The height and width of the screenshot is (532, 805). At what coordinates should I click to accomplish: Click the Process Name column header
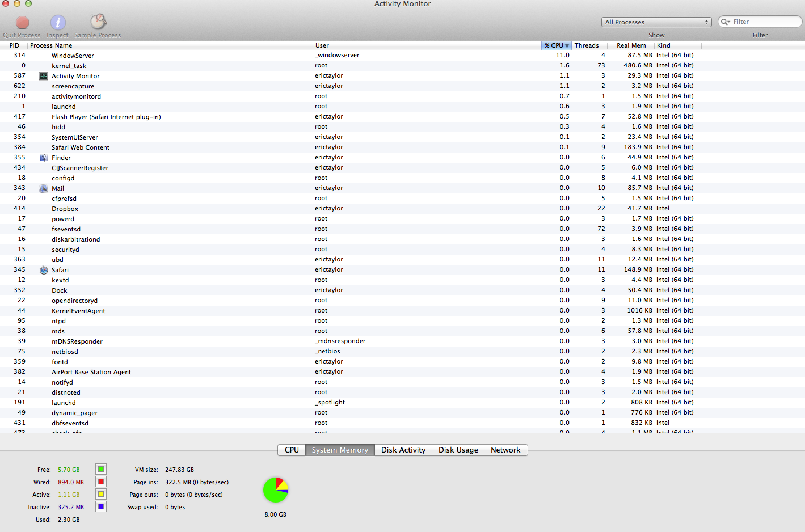170,45
